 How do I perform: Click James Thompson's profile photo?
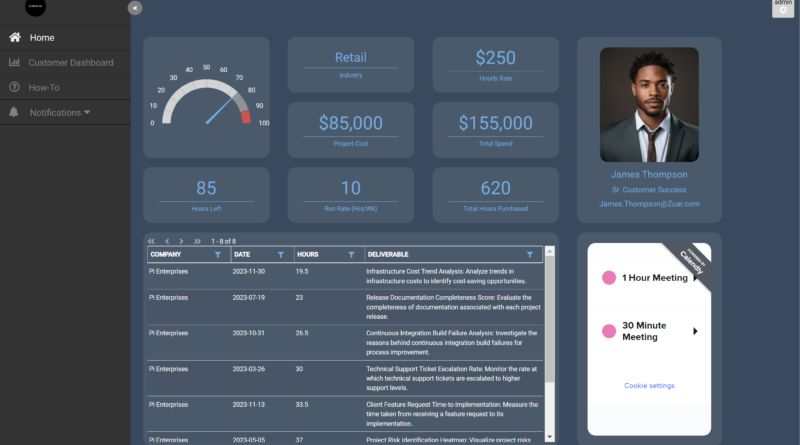tap(649, 104)
